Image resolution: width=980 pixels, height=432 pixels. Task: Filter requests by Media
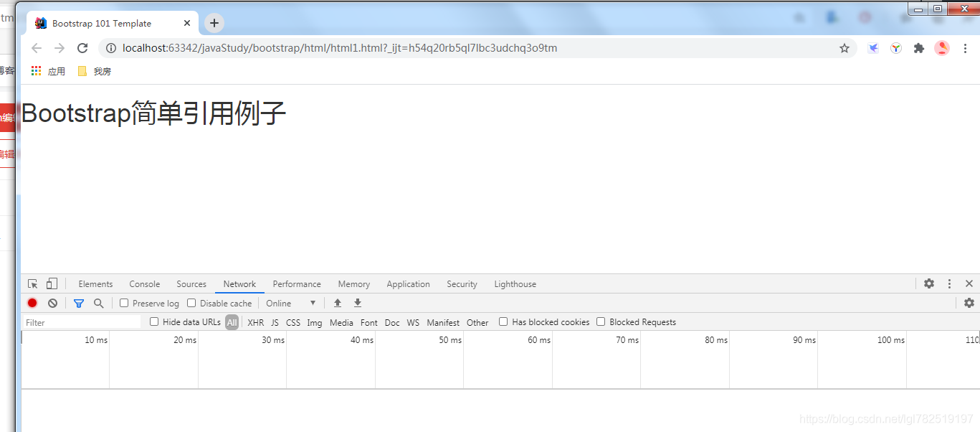[341, 322]
